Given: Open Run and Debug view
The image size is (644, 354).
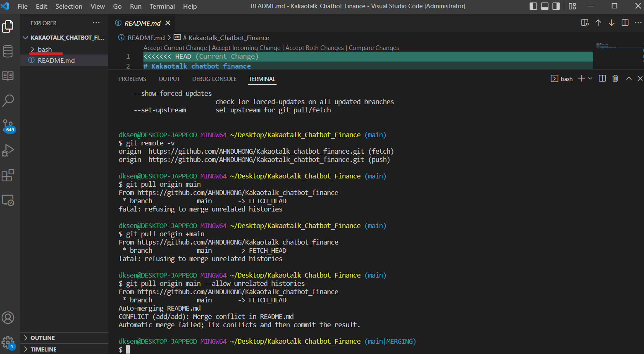Looking at the screenshot, I should click(8, 150).
